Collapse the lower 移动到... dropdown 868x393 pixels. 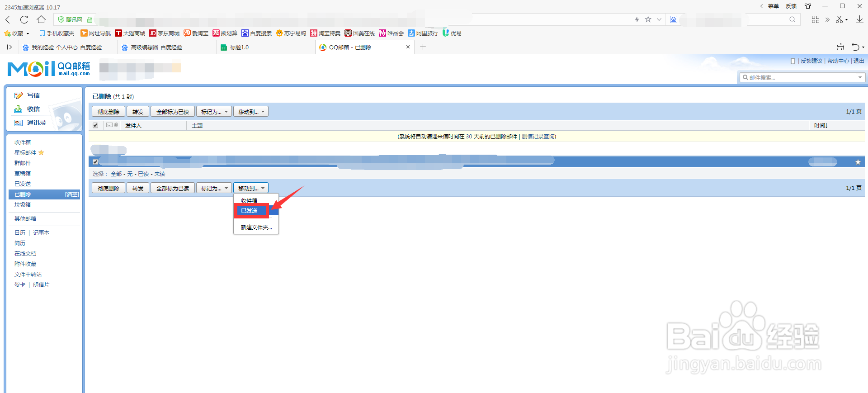click(x=251, y=188)
